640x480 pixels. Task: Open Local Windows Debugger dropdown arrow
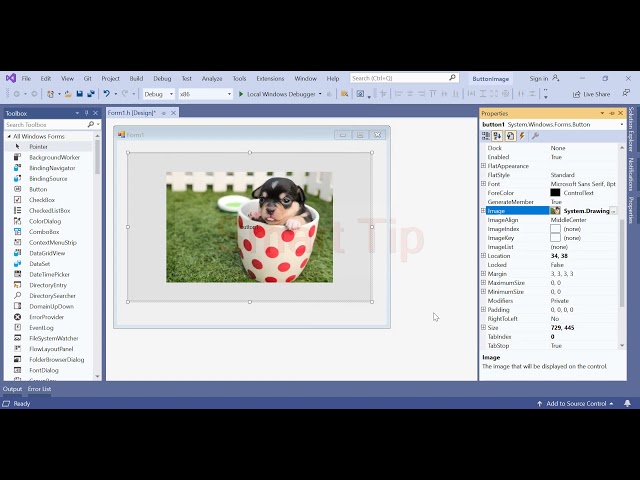tap(320, 94)
